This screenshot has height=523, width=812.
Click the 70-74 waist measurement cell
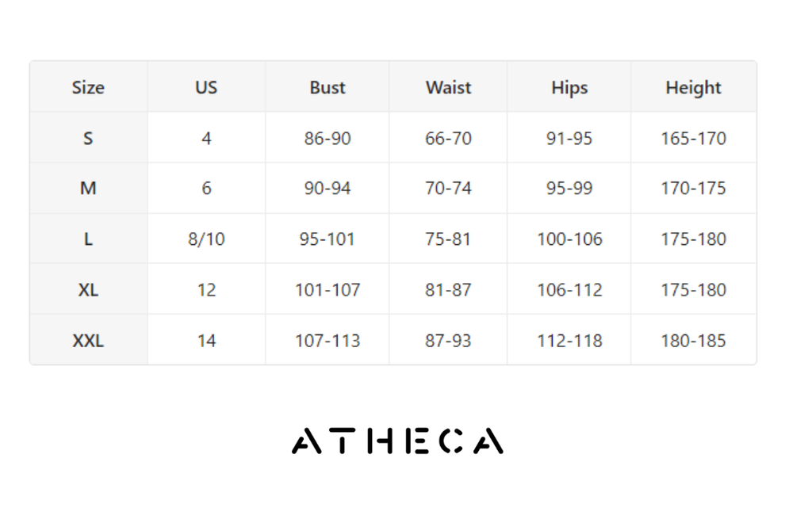point(448,189)
